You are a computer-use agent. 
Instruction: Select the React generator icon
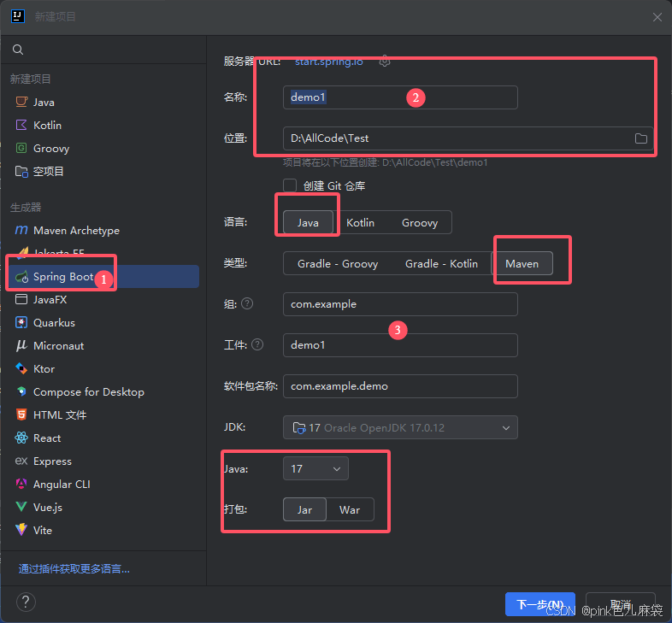pyautogui.click(x=21, y=438)
